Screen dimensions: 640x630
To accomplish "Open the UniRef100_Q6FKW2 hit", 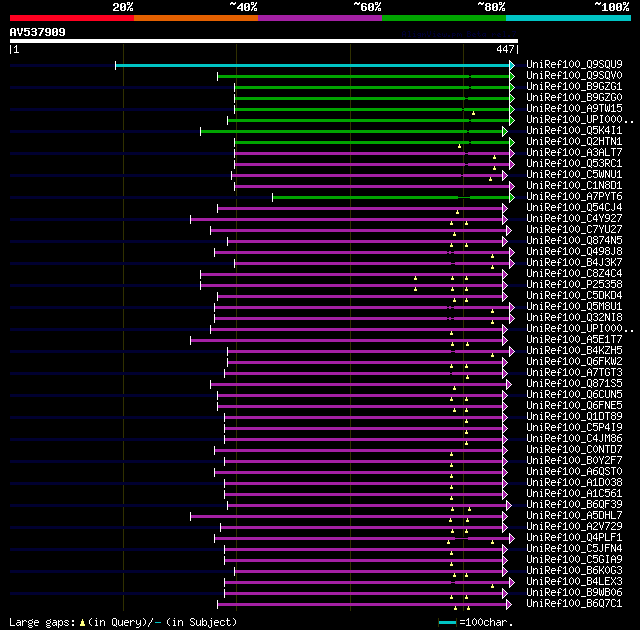I will point(574,362).
